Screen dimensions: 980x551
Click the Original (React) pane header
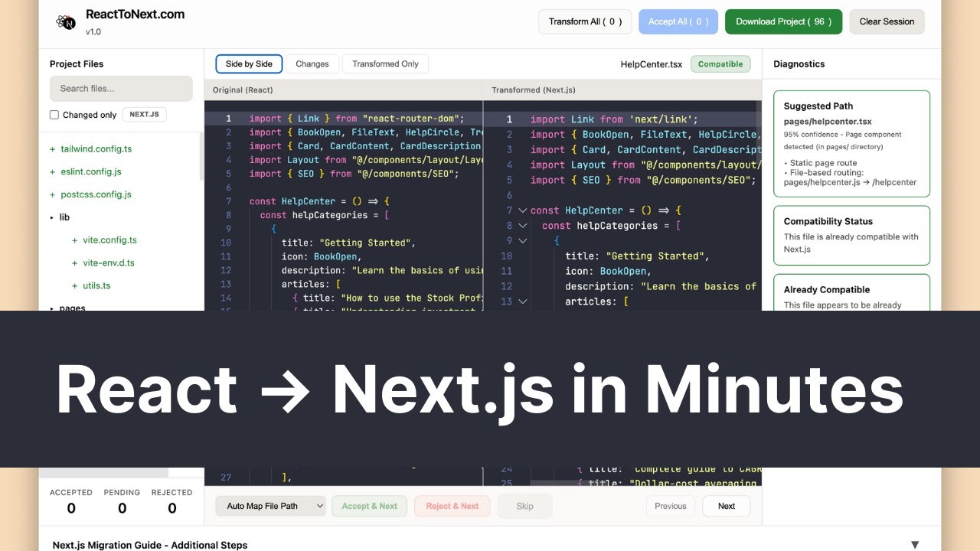(x=243, y=90)
